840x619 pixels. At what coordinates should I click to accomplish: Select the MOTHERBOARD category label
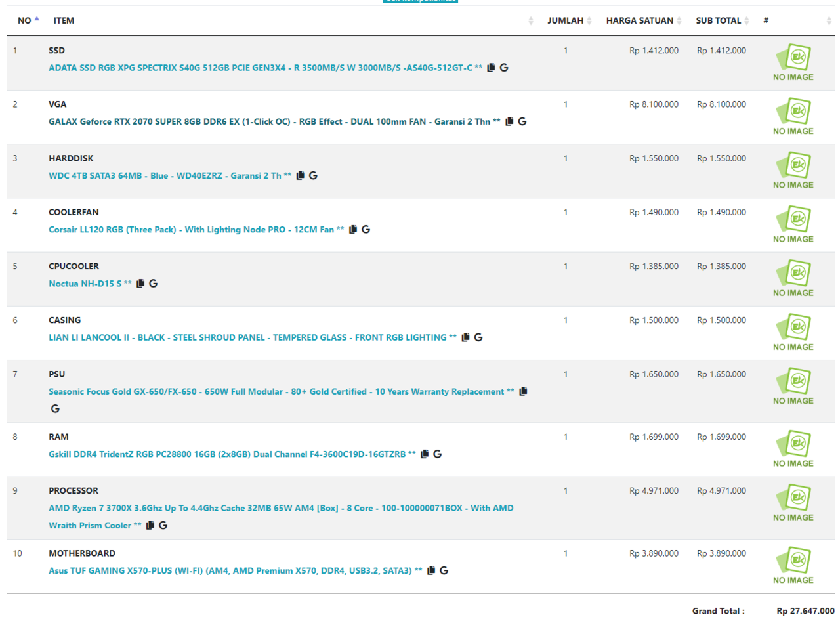click(82, 553)
